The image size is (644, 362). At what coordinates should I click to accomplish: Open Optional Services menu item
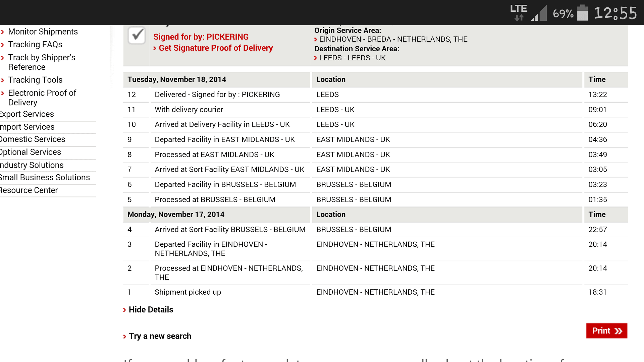(x=31, y=152)
